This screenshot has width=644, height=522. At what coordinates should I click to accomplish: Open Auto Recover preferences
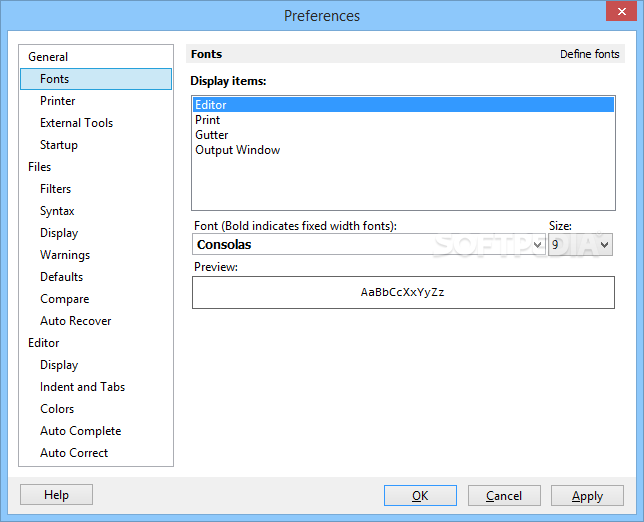point(76,321)
